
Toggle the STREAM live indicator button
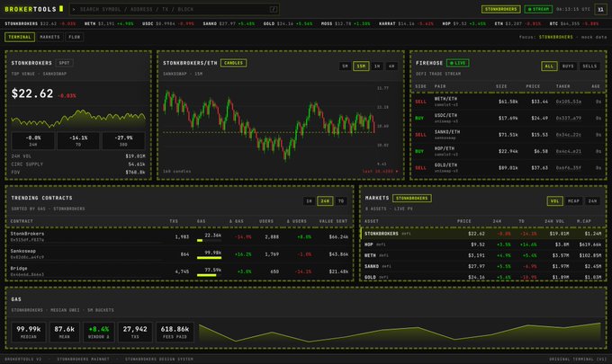tap(538, 9)
